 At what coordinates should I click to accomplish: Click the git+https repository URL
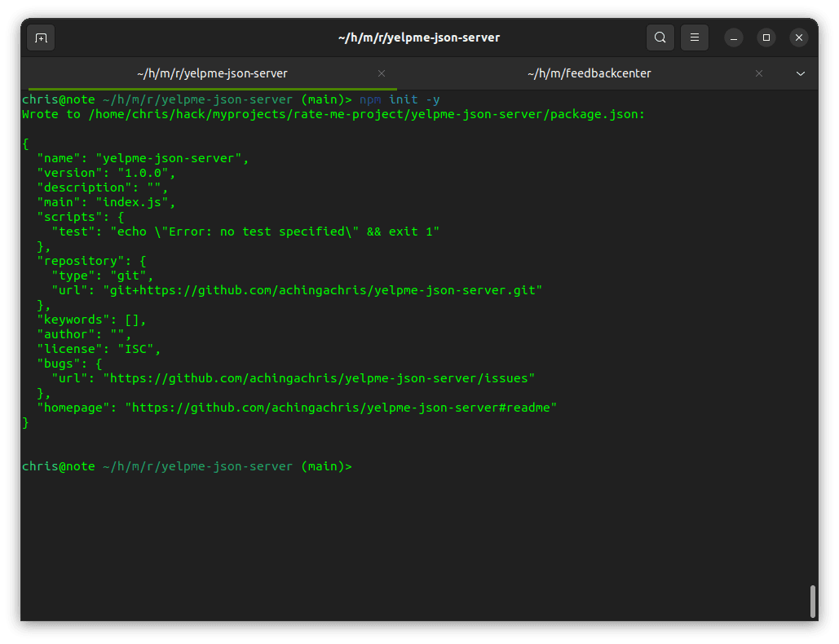click(323, 290)
